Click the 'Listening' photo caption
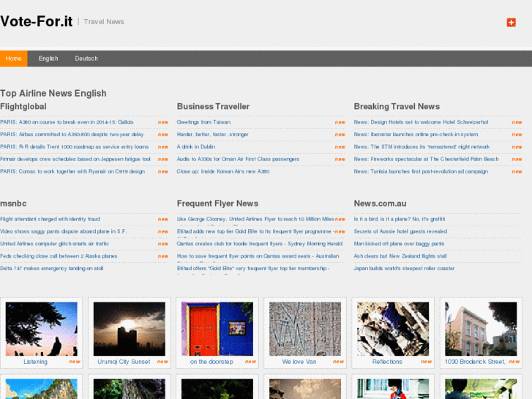The height and width of the screenshot is (399, 532). pos(35,362)
